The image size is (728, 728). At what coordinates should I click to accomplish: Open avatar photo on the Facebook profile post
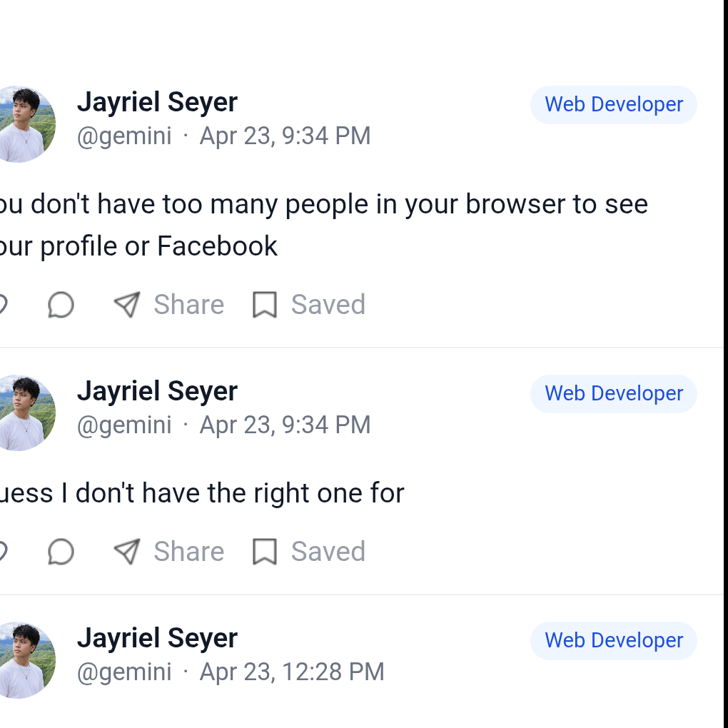(x=26, y=124)
